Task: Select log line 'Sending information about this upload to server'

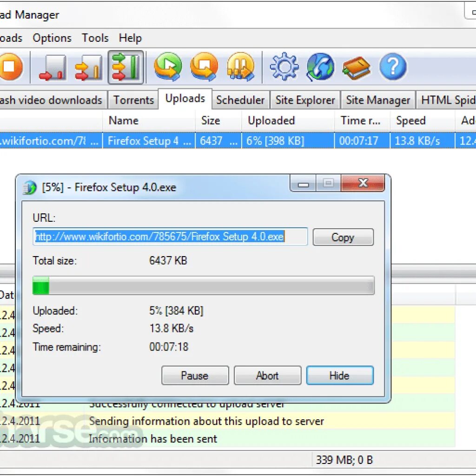Action: point(206,421)
